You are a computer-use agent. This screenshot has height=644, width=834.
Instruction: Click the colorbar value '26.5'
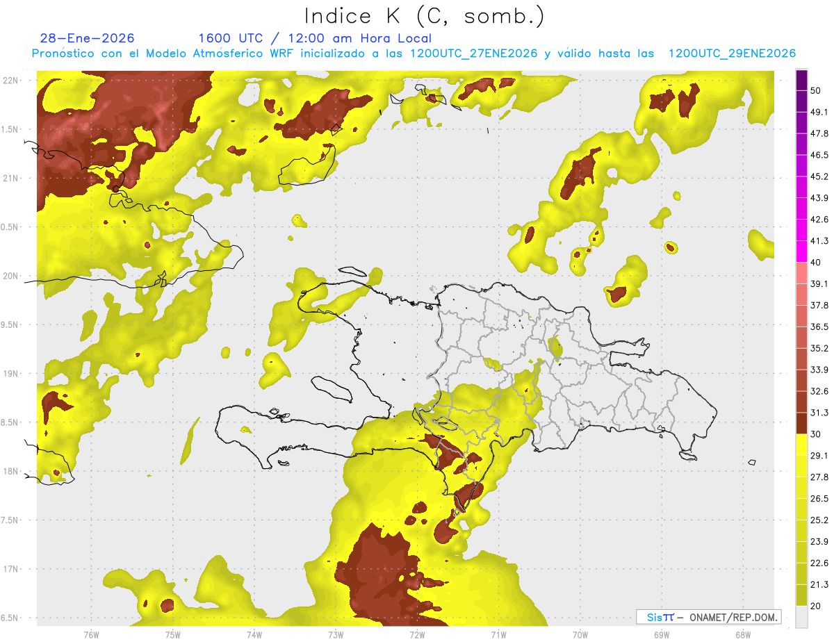819,499
